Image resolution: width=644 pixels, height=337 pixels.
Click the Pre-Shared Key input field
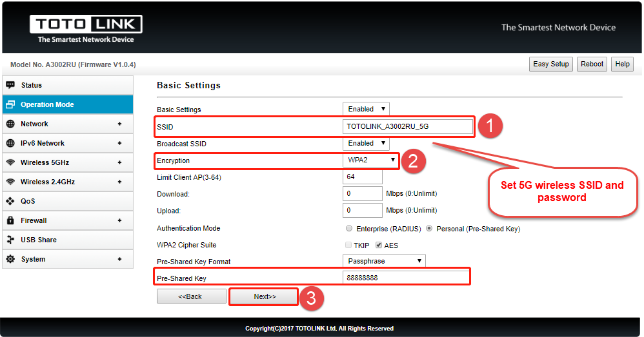(x=406, y=278)
